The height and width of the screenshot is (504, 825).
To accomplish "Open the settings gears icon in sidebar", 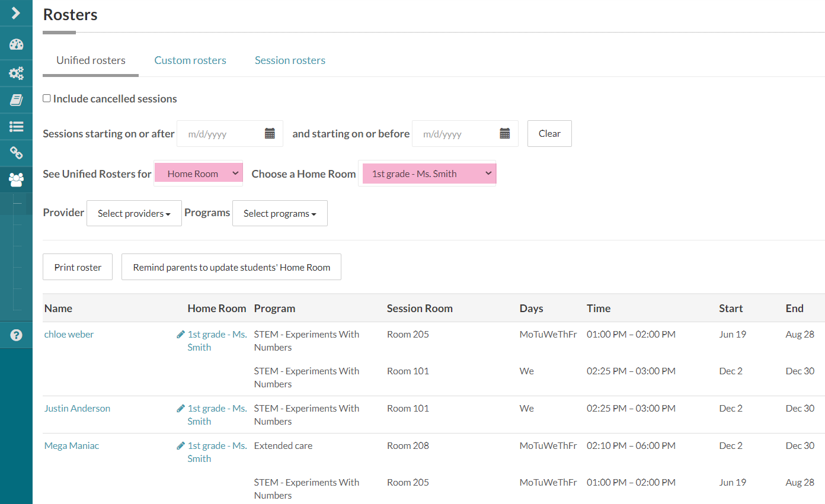I will [x=16, y=73].
